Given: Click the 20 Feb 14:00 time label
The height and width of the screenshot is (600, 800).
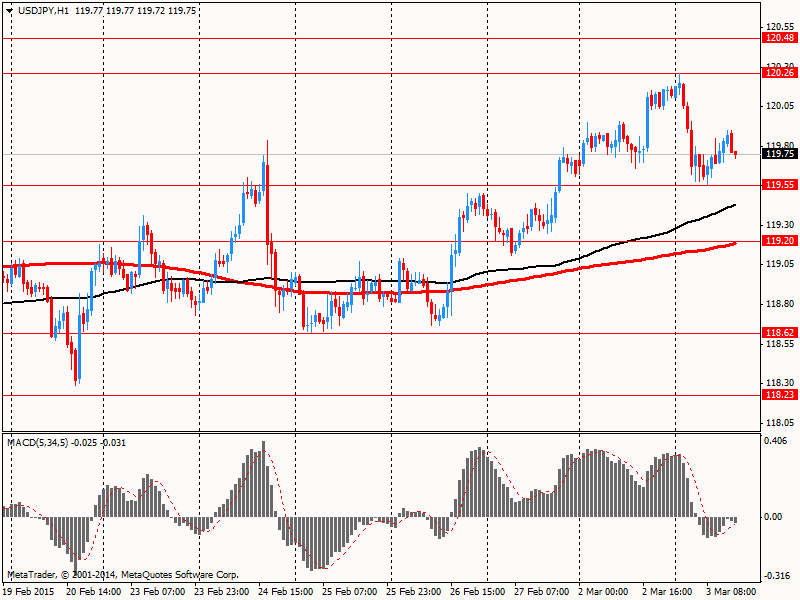Looking at the screenshot, I should [94, 591].
